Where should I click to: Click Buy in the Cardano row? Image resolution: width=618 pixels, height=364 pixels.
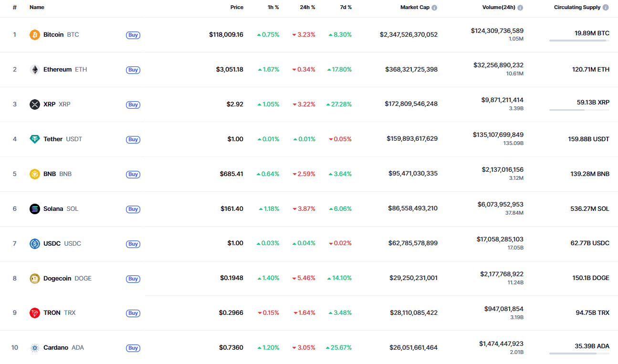133,348
